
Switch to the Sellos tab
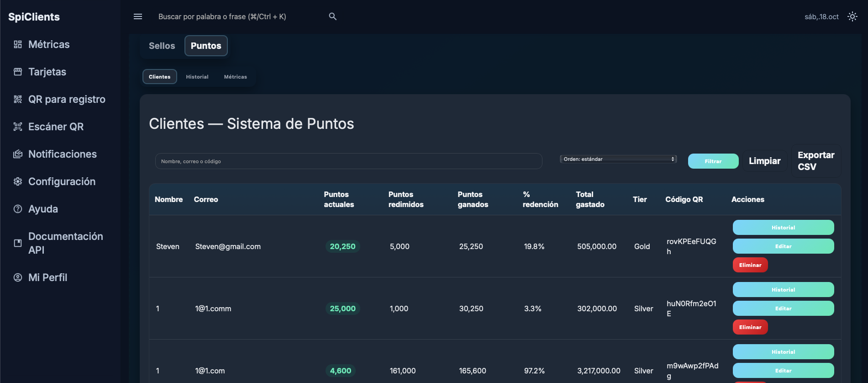click(162, 46)
